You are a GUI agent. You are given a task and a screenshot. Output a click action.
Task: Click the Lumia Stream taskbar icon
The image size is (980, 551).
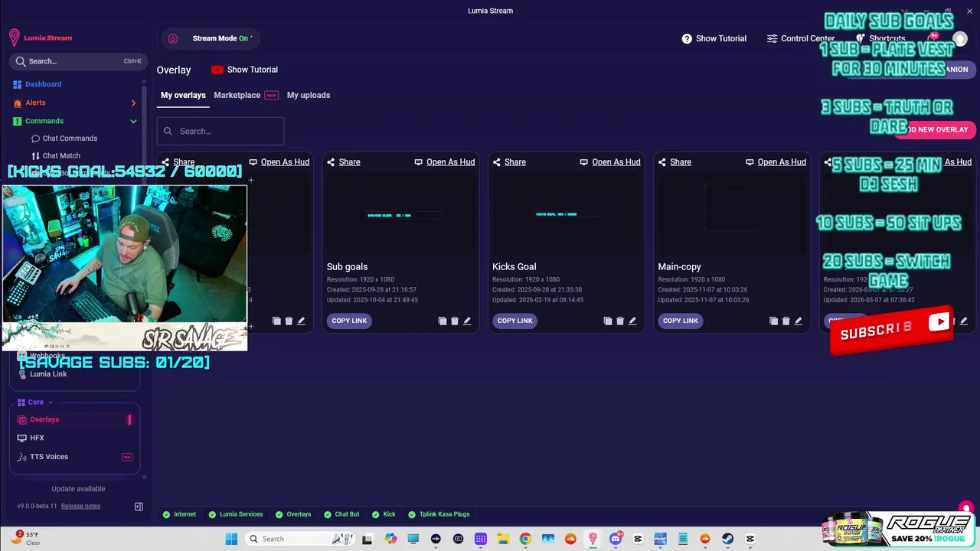point(593,539)
